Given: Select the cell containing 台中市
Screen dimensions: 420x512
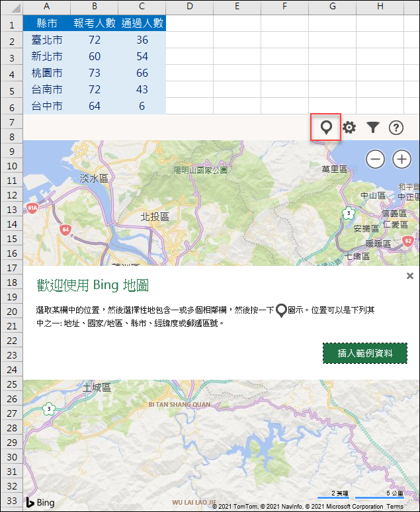Looking at the screenshot, I should pos(47,106).
